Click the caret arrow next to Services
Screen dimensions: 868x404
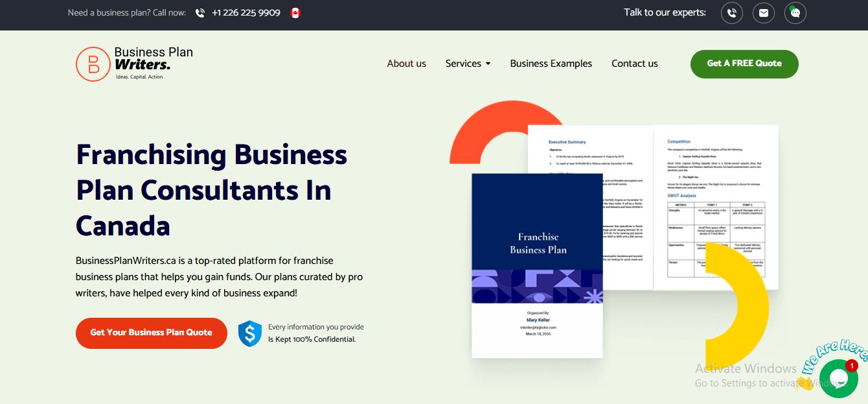click(488, 64)
